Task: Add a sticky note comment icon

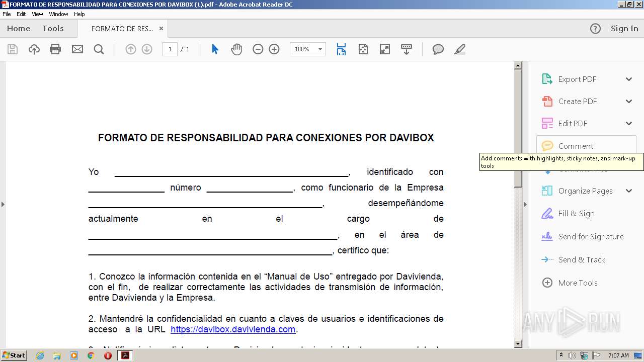Action: [438, 49]
